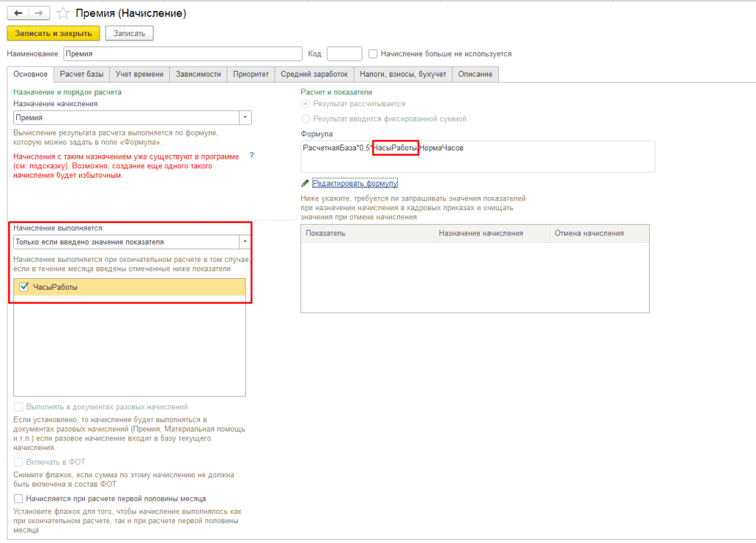Screen dimensions: 756x543
Task: Add the form to favorites via star icon
Action: coord(63,13)
